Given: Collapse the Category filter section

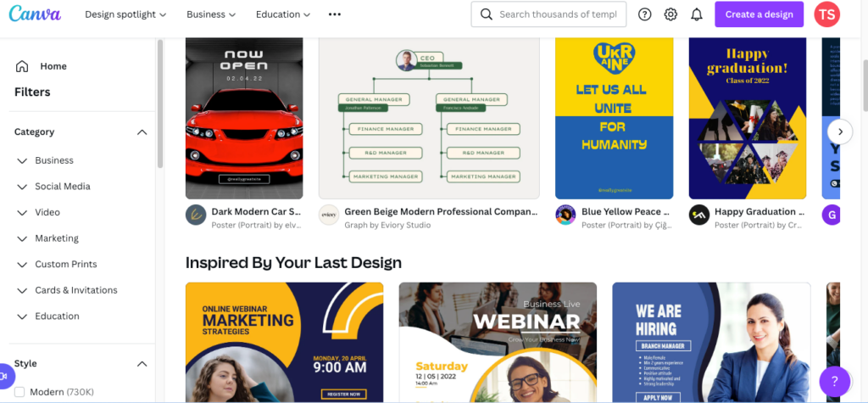Looking at the screenshot, I should (142, 132).
